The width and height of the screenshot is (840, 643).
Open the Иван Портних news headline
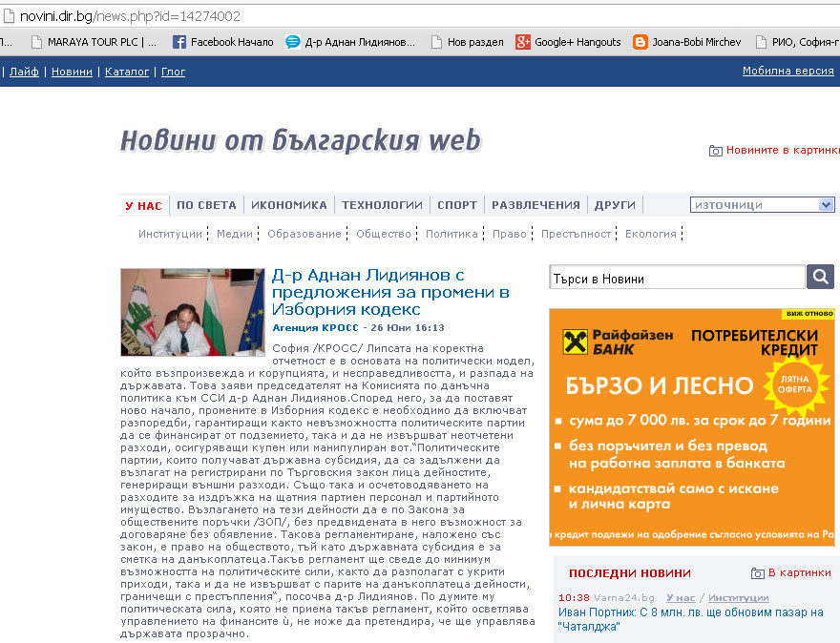pos(691,619)
